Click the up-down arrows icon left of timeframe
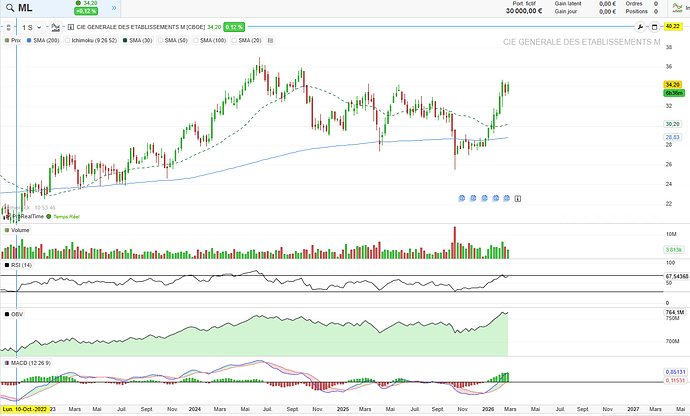Image resolution: width=690 pixels, height=416 pixels. click(8, 27)
